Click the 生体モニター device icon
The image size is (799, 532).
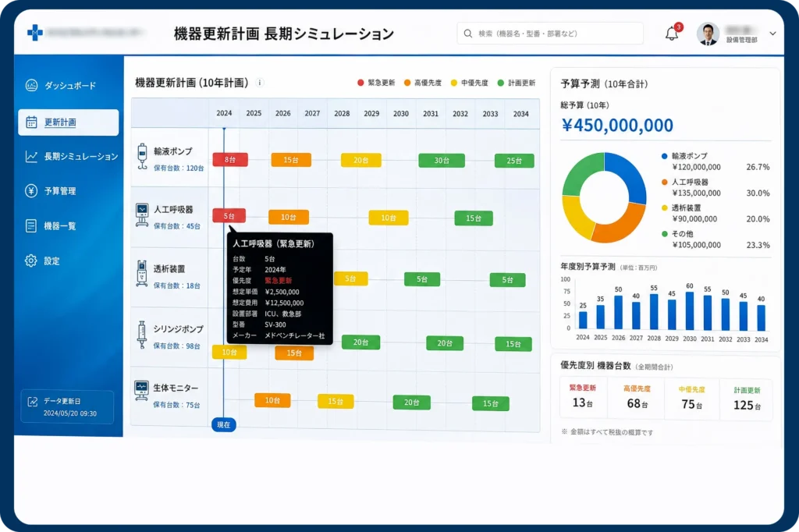pos(141,390)
